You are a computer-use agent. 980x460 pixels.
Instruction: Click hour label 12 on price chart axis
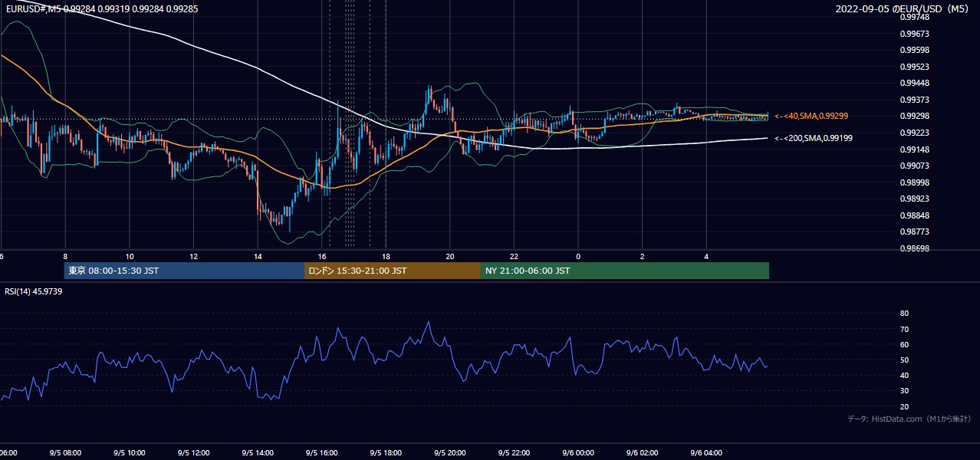193,256
